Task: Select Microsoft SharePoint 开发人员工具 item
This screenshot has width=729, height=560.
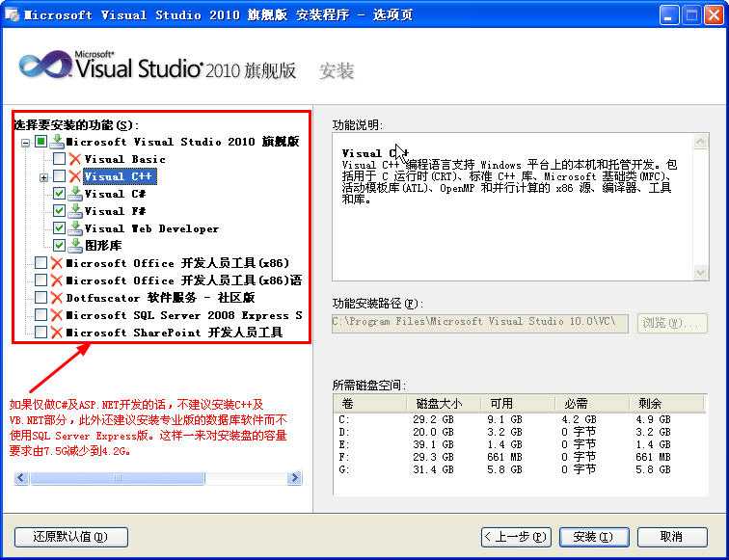Action: pyautogui.click(x=174, y=333)
